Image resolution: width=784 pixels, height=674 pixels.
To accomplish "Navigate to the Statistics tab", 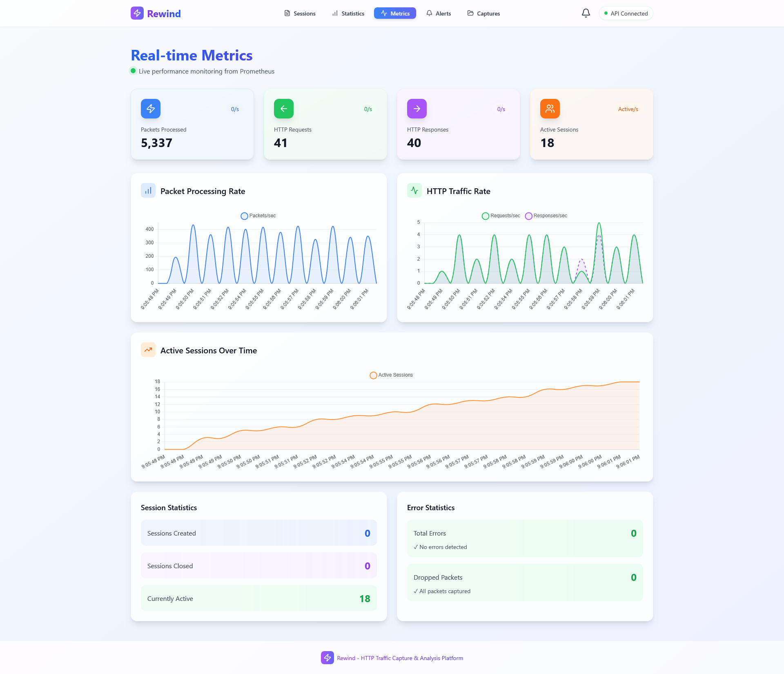I will click(348, 13).
